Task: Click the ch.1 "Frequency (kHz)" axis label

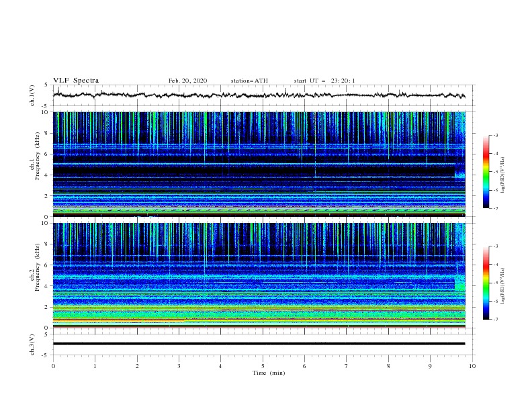Action: point(38,156)
